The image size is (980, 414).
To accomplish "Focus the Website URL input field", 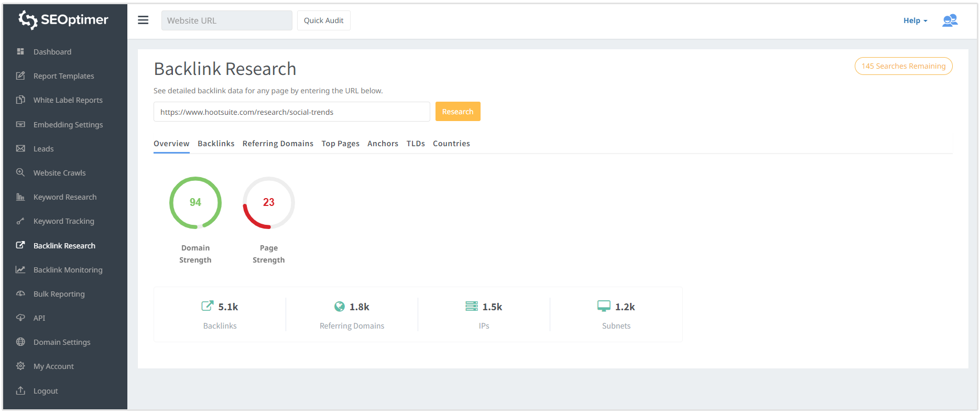I will pyautogui.click(x=226, y=20).
